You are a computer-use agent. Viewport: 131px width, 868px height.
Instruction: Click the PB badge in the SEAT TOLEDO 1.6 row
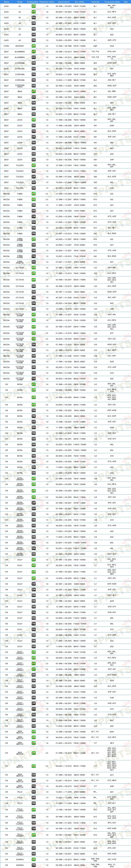point(34,166)
